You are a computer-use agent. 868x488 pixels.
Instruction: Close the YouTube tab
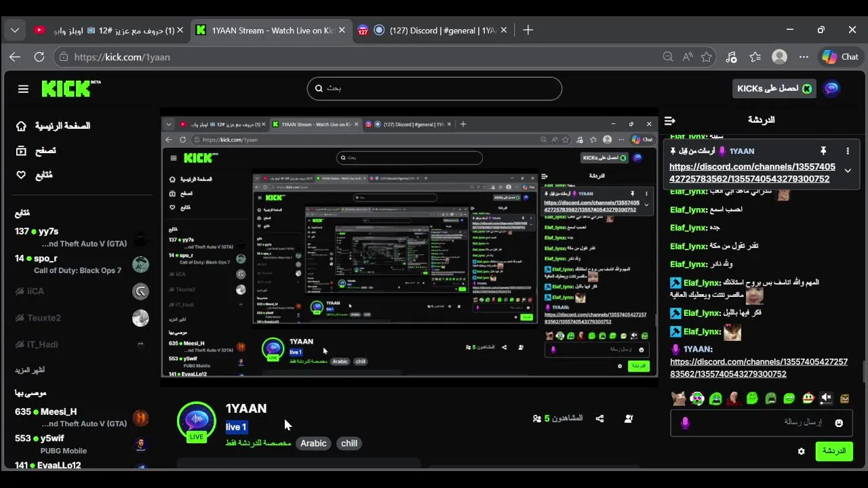click(x=180, y=30)
